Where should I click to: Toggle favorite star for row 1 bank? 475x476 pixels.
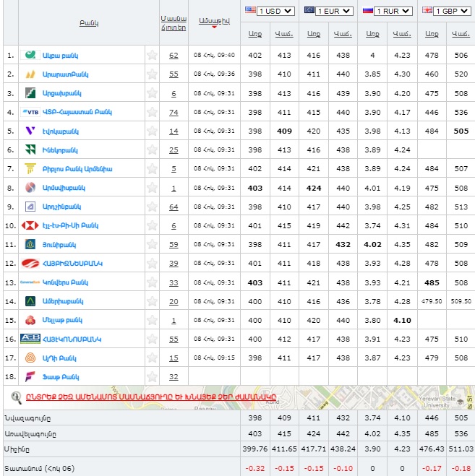(x=152, y=56)
